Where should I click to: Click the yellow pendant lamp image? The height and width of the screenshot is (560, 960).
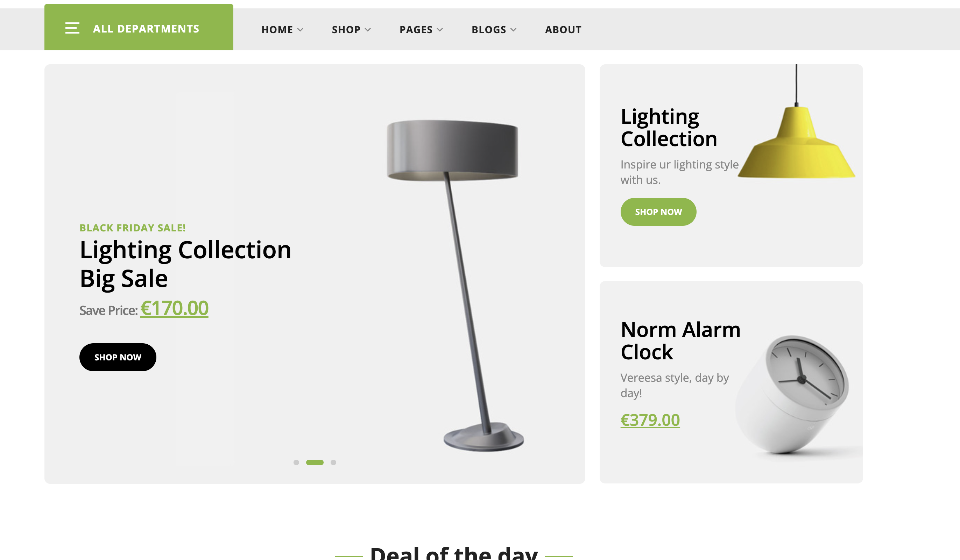pos(796,122)
